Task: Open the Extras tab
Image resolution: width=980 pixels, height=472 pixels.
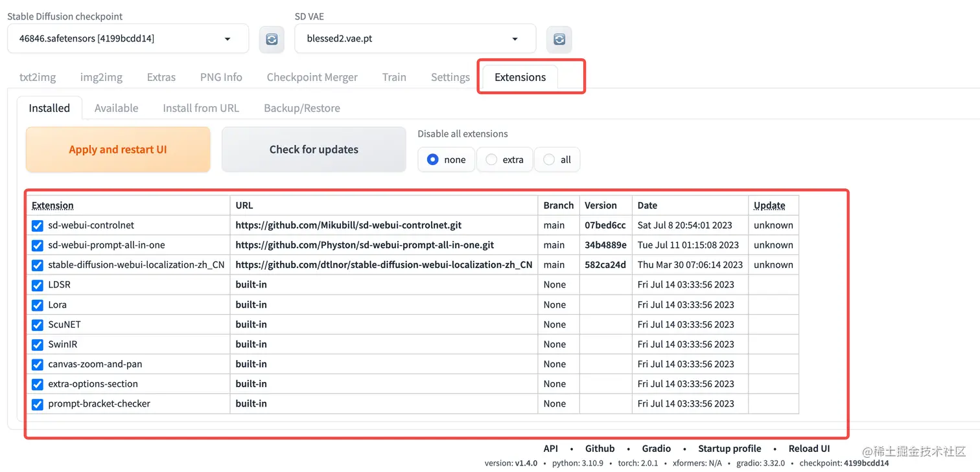Action: click(161, 77)
